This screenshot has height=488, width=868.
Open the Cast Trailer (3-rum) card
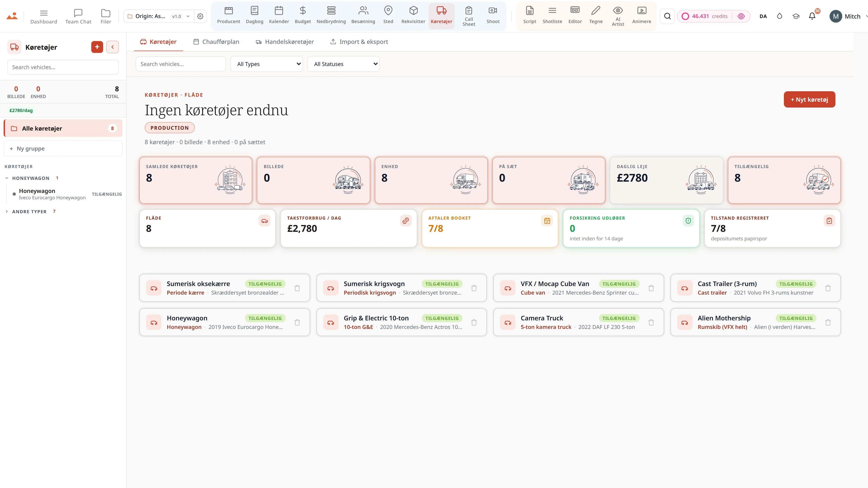pyautogui.click(x=755, y=288)
